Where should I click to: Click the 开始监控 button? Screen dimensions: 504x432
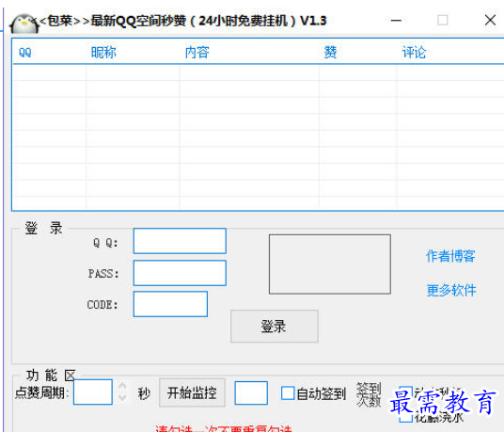point(192,392)
